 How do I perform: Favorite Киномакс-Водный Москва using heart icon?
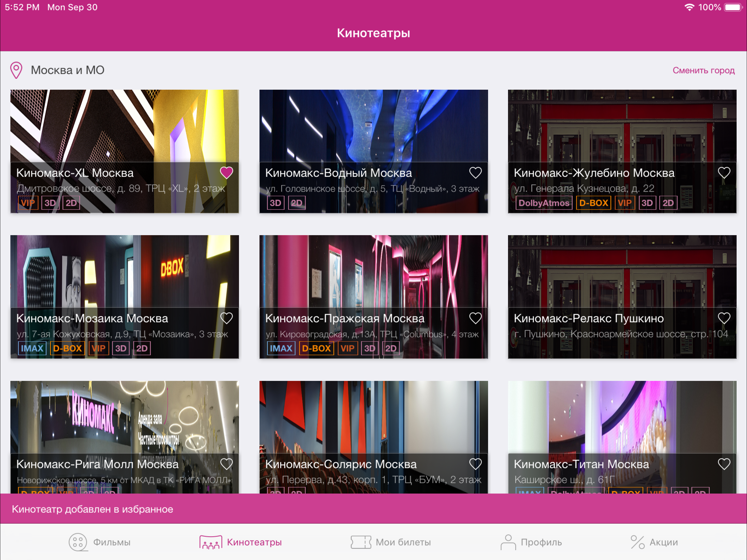click(x=475, y=173)
